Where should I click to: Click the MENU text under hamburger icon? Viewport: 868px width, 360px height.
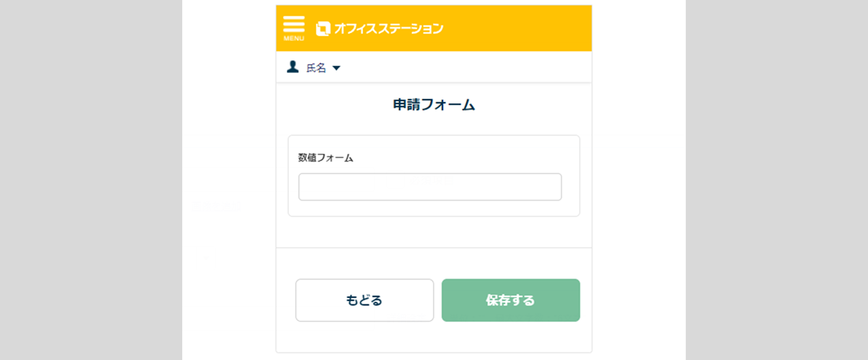pos(294,38)
